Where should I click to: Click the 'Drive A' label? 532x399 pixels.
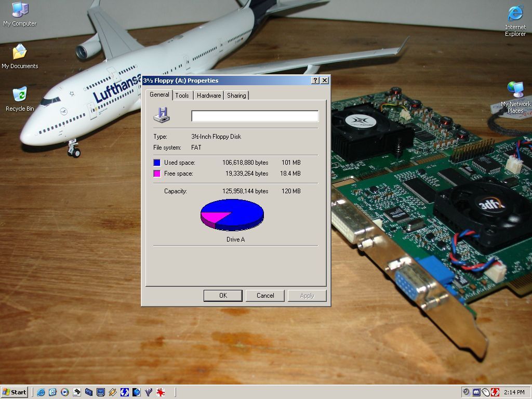click(x=235, y=239)
